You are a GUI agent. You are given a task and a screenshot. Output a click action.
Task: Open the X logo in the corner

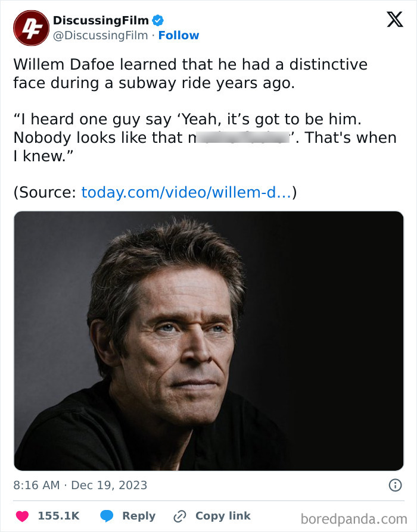394,20
